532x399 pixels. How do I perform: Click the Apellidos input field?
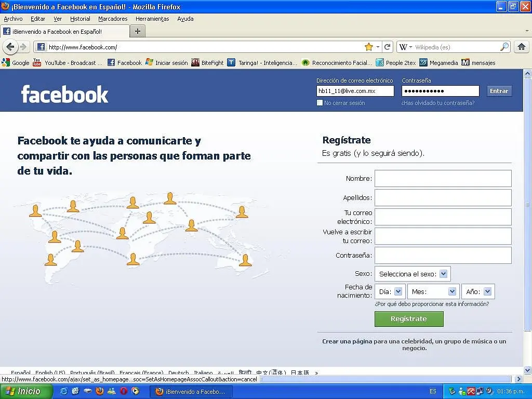pos(443,198)
